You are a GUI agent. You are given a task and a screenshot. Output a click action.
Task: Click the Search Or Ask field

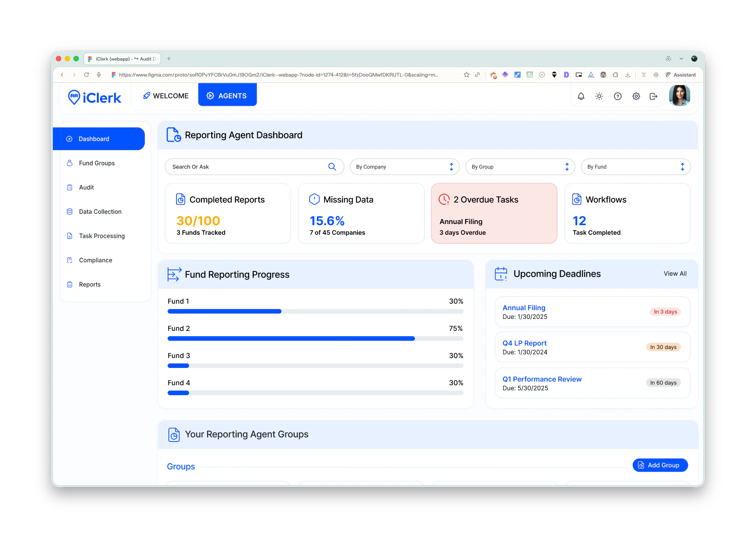pos(254,167)
